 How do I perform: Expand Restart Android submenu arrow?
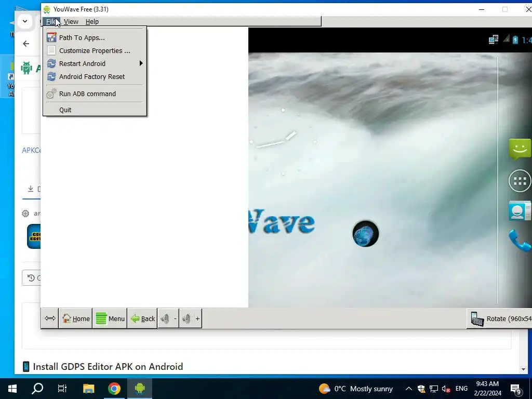141,63
